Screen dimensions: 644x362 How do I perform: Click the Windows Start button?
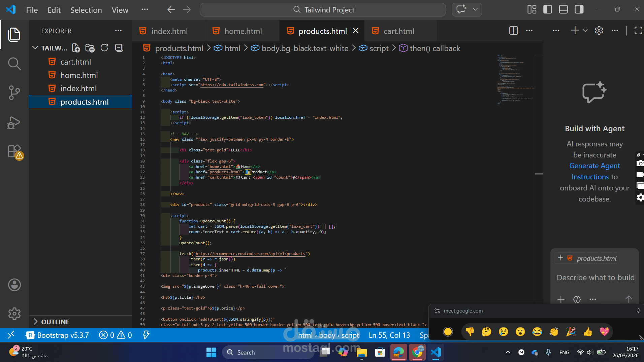coord(211,352)
